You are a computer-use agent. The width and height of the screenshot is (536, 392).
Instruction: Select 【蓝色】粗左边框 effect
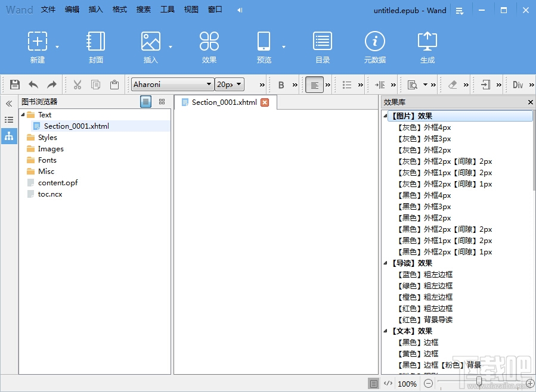point(425,275)
